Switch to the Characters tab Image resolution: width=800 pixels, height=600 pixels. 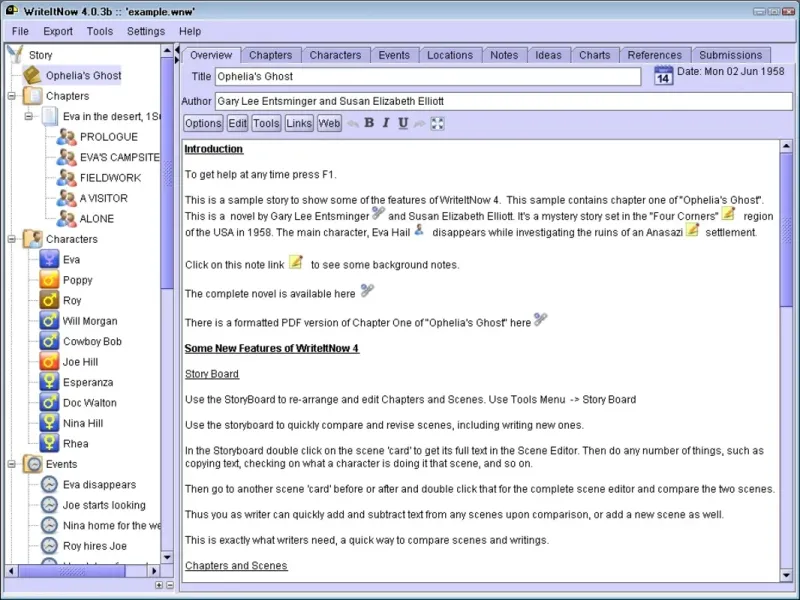(x=335, y=55)
